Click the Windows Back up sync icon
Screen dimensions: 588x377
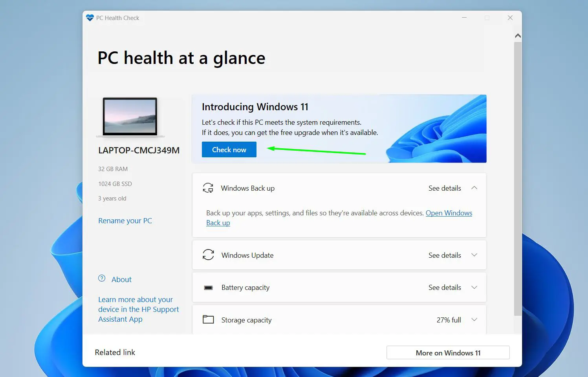[208, 188]
